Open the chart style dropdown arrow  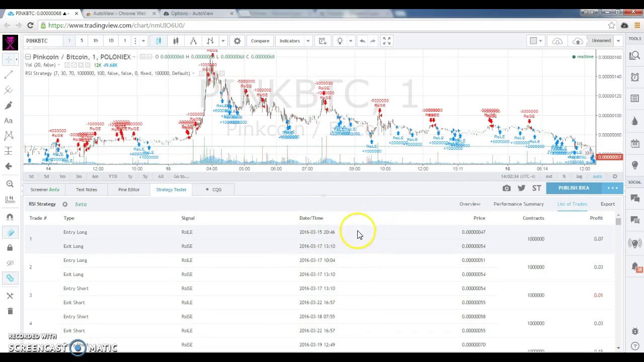[223, 41]
